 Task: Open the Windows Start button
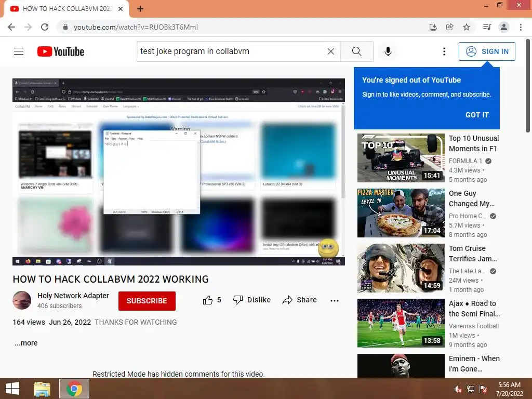pos(12,389)
